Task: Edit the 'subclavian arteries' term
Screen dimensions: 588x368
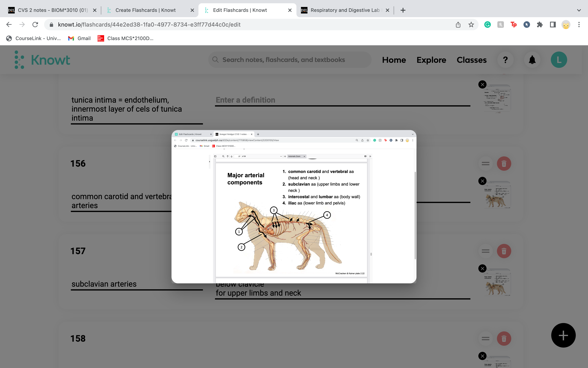Action: click(x=137, y=284)
